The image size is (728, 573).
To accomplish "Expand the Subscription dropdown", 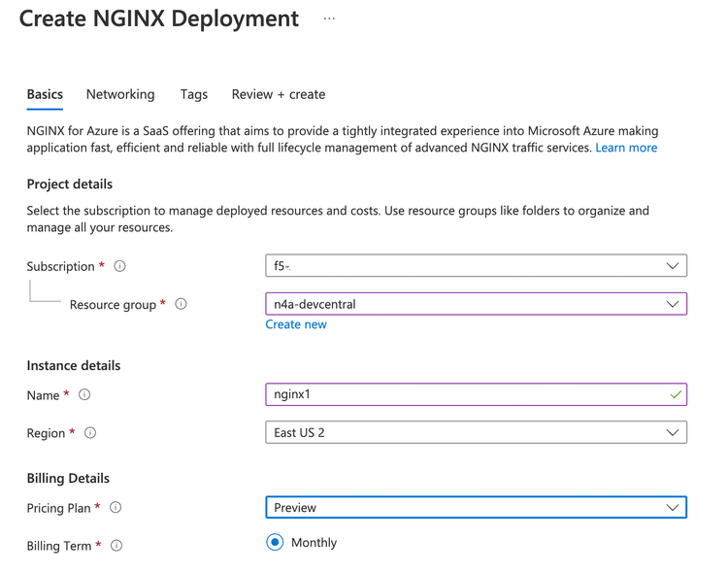I will point(476,266).
